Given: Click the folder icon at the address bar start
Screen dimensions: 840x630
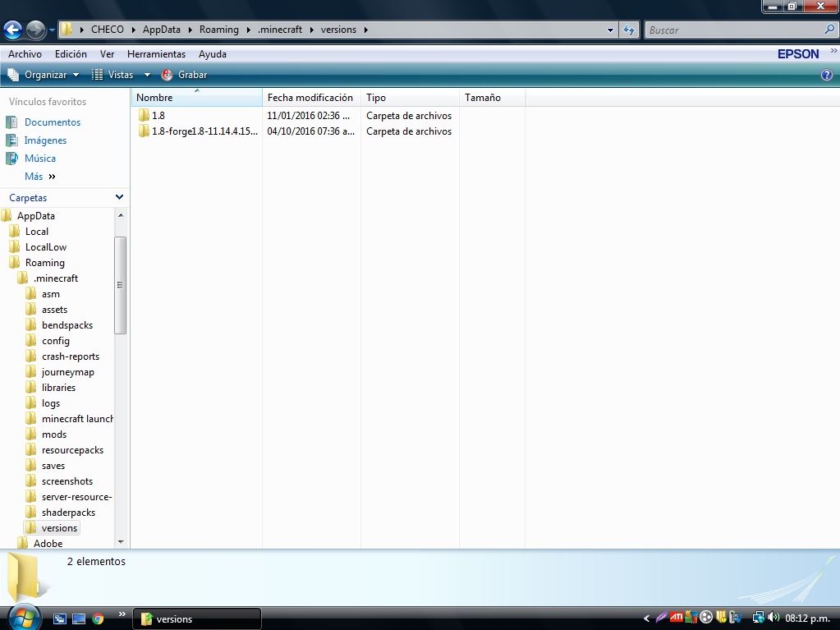Looking at the screenshot, I should pos(67,29).
